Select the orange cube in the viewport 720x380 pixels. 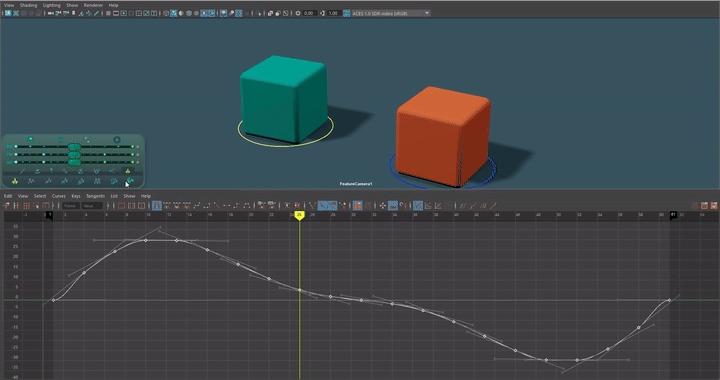tap(443, 136)
